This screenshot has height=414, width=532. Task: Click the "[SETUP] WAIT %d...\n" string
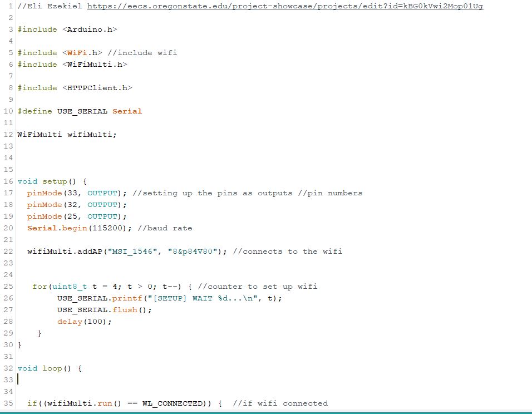coord(202,299)
